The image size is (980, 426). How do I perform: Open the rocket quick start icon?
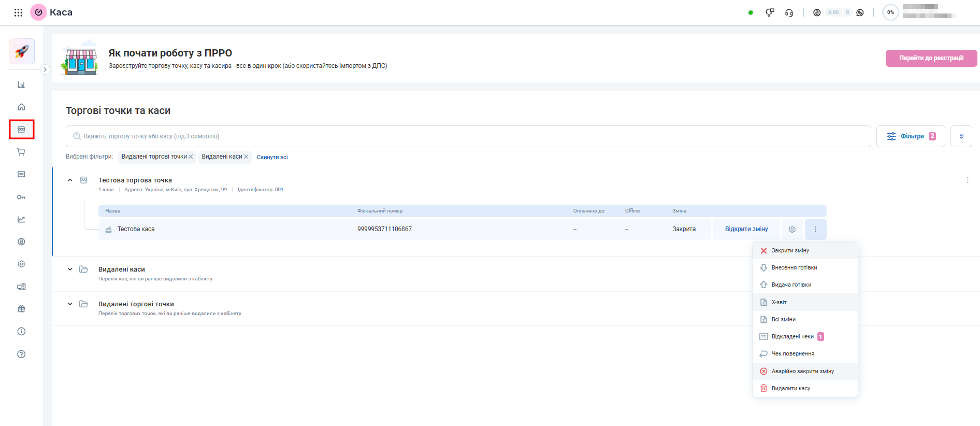point(22,51)
